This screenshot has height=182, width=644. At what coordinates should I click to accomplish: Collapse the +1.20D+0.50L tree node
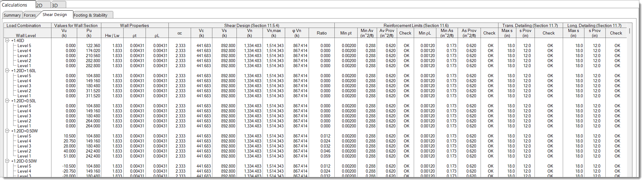pos(7,101)
